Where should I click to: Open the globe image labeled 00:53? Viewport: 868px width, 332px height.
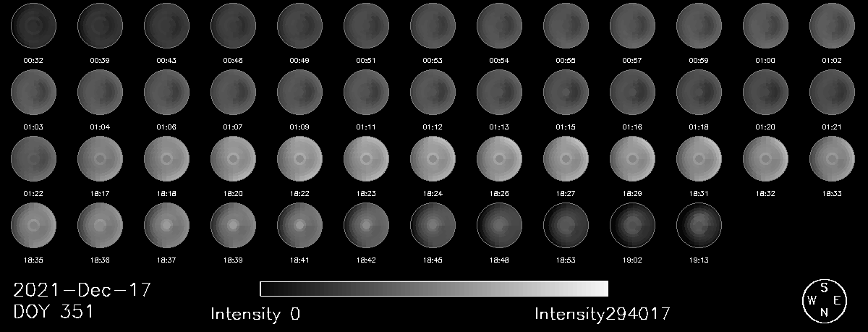click(433, 25)
